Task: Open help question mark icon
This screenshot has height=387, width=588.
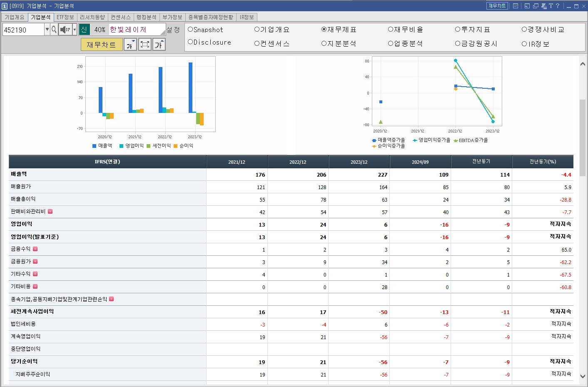Action: pyautogui.click(x=558, y=6)
